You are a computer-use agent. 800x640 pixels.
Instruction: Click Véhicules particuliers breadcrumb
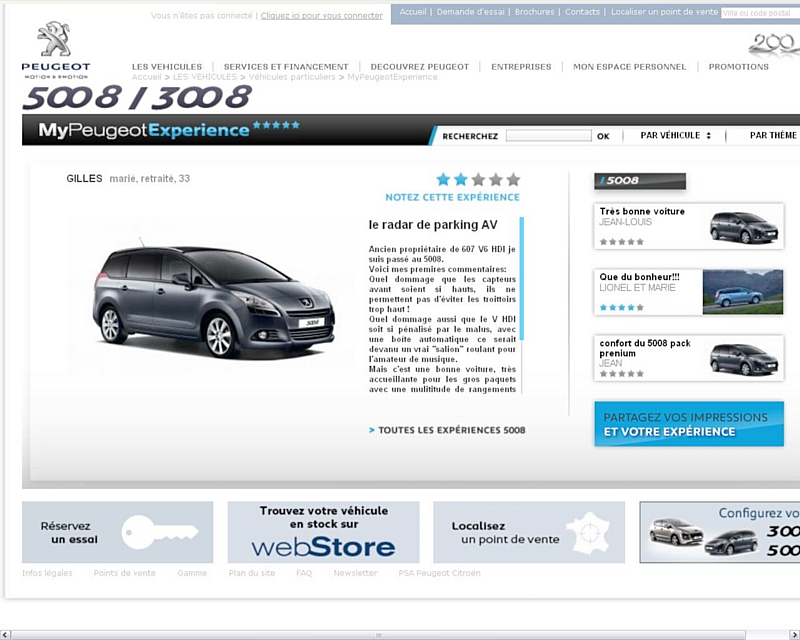click(292, 77)
